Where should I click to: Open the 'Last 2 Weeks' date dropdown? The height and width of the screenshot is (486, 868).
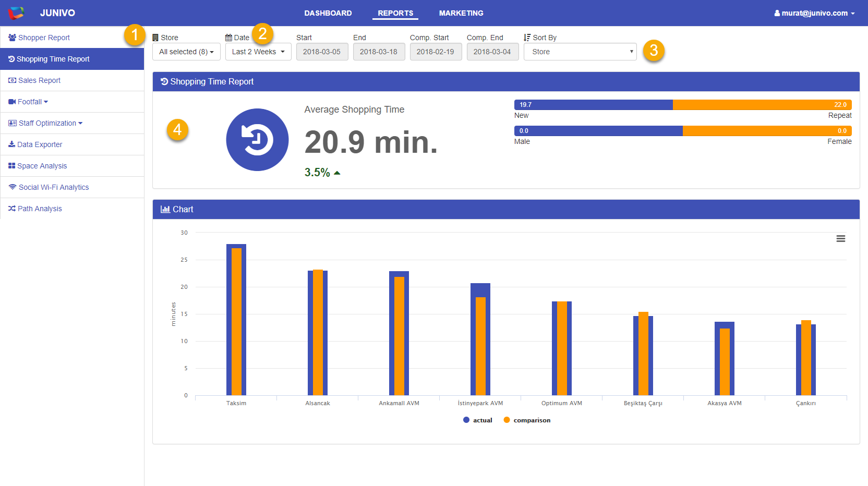(258, 52)
